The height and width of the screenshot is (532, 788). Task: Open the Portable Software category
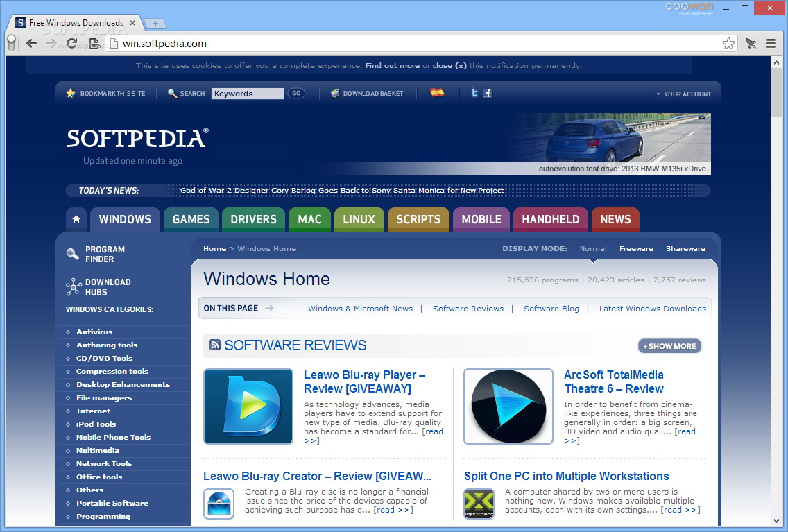(112, 504)
